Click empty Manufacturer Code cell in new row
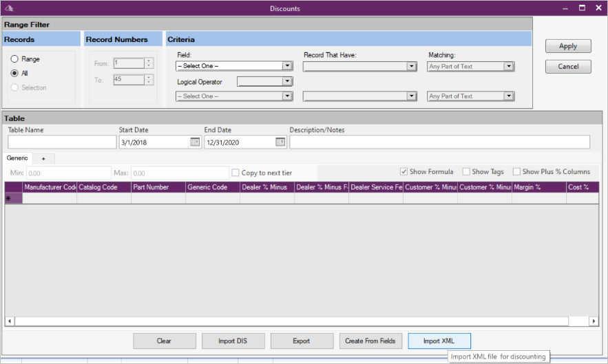Image resolution: width=608 pixels, height=364 pixels. (50, 198)
